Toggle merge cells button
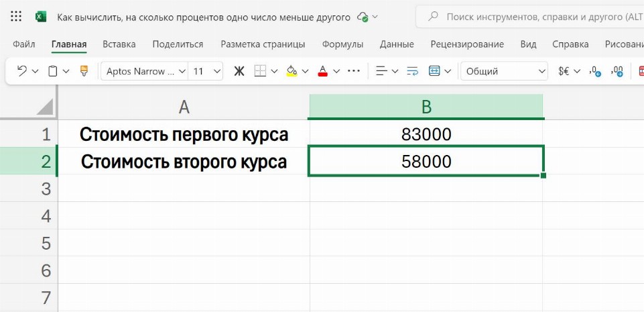This screenshot has height=312, width=644. pos(434,70)
